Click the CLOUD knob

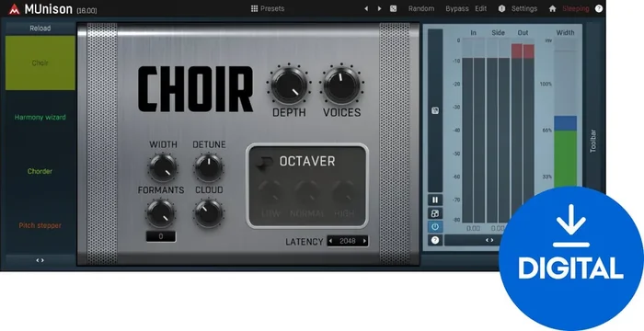[209, 213]
